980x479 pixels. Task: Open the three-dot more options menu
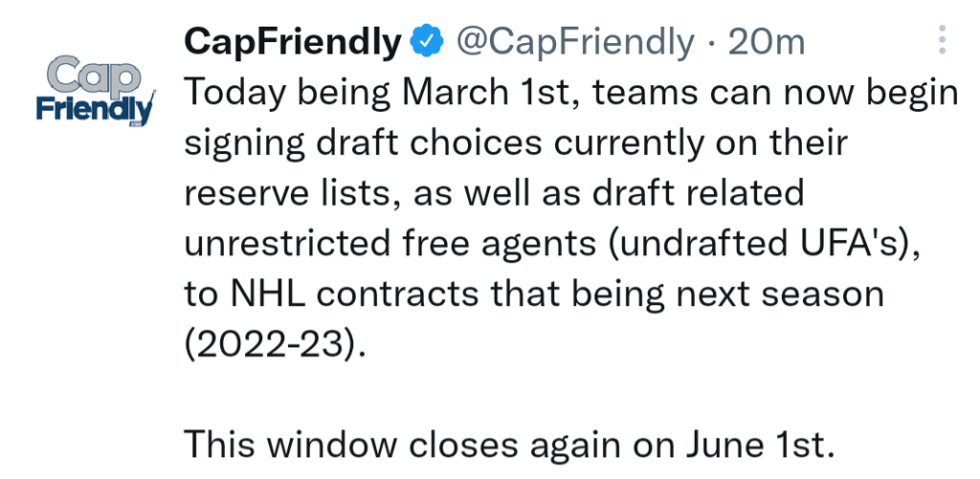[x=943, y=41]
